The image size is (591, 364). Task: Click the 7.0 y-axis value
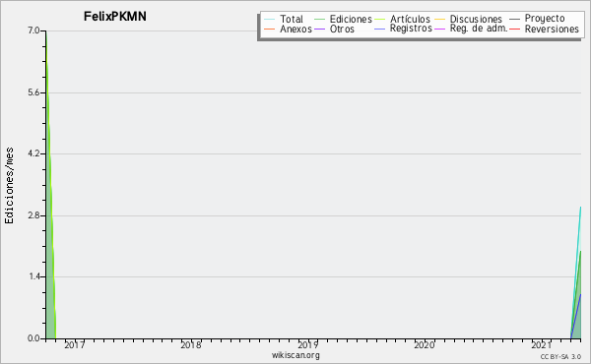33,30
